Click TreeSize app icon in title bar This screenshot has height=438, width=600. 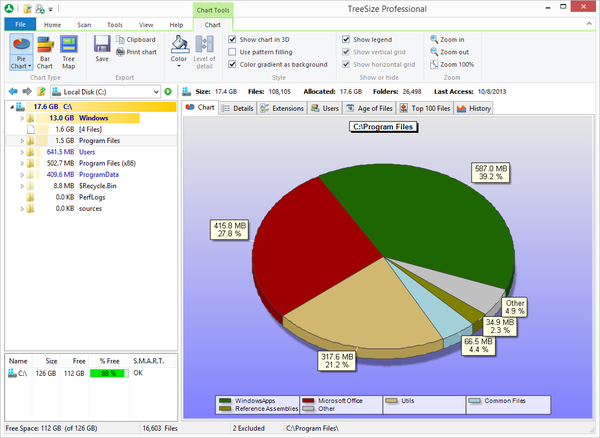pyautogui.click(x=9, y=8)
